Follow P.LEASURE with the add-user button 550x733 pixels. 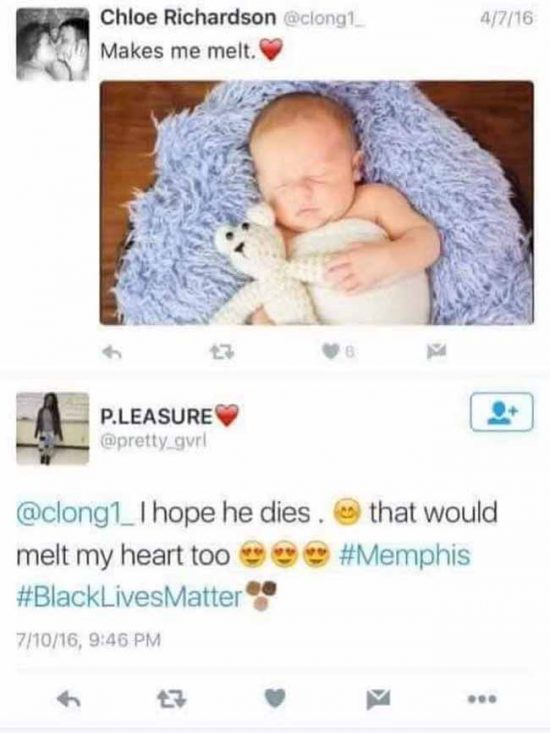coord(501,412)
